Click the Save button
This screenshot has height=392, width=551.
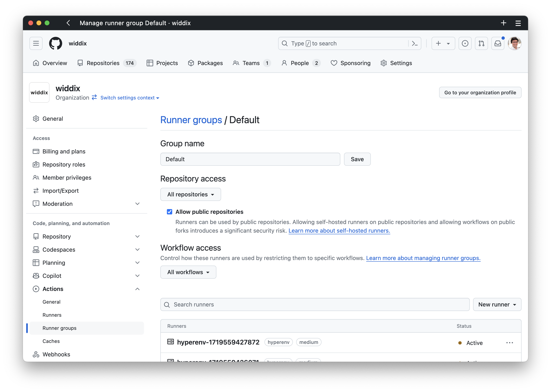point(357,159)
